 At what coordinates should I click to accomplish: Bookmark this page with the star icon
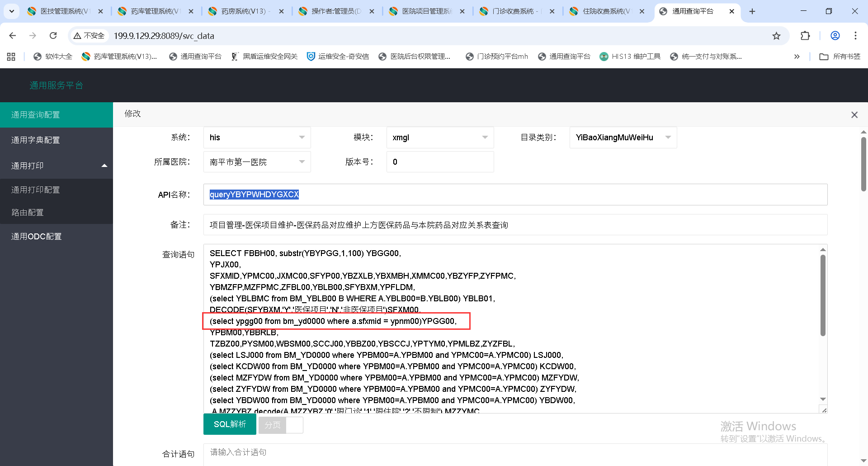coord(776,36)
